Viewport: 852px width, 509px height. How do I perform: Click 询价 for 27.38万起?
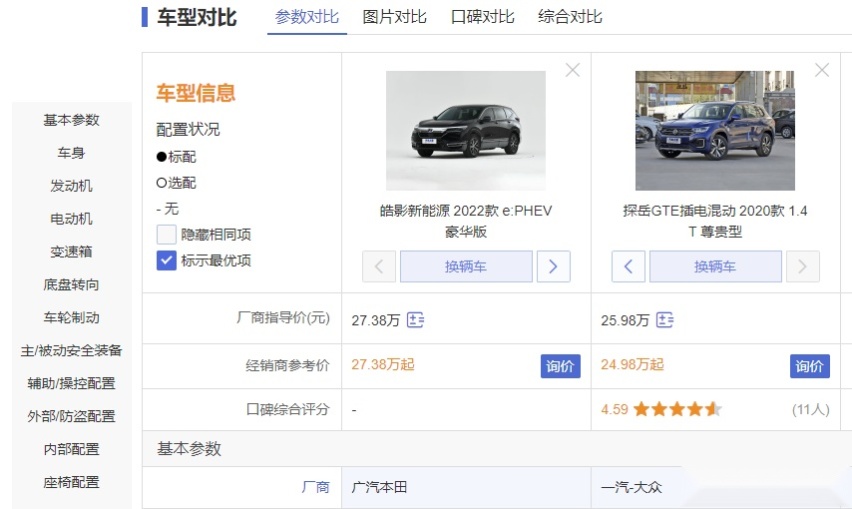click(560, 366)
